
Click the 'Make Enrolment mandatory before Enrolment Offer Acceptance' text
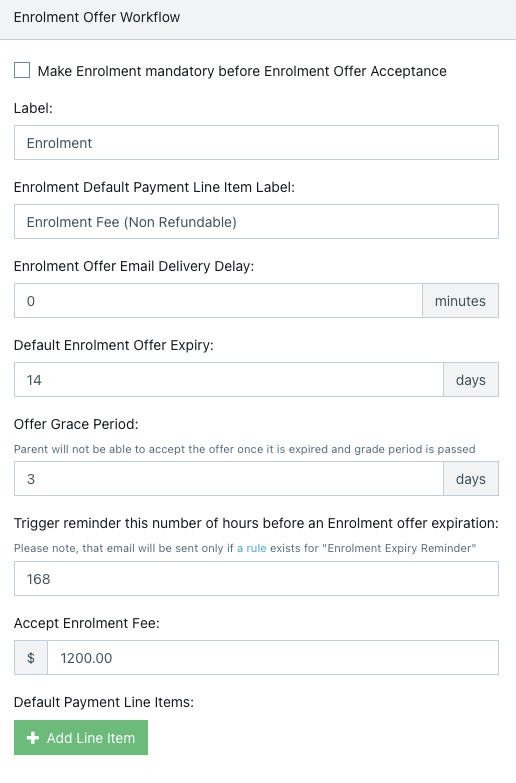click(x=242, y=71)
